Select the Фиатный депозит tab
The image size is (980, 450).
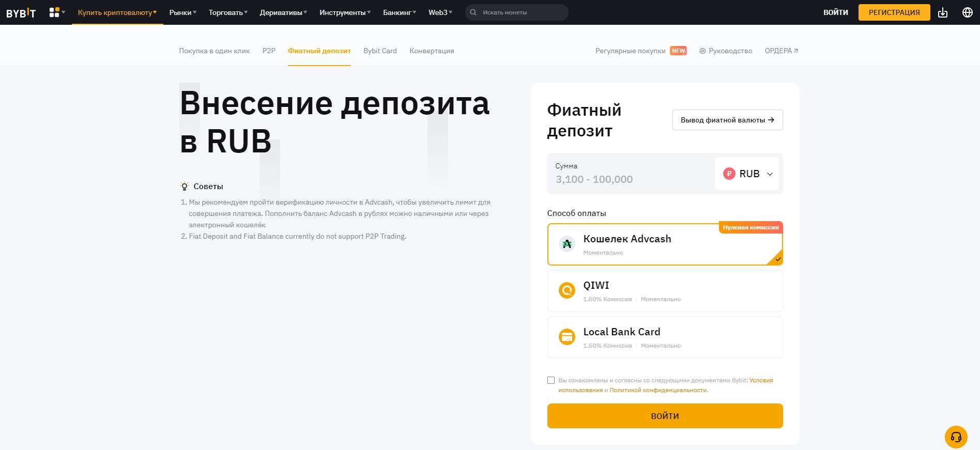coord(319,51)
